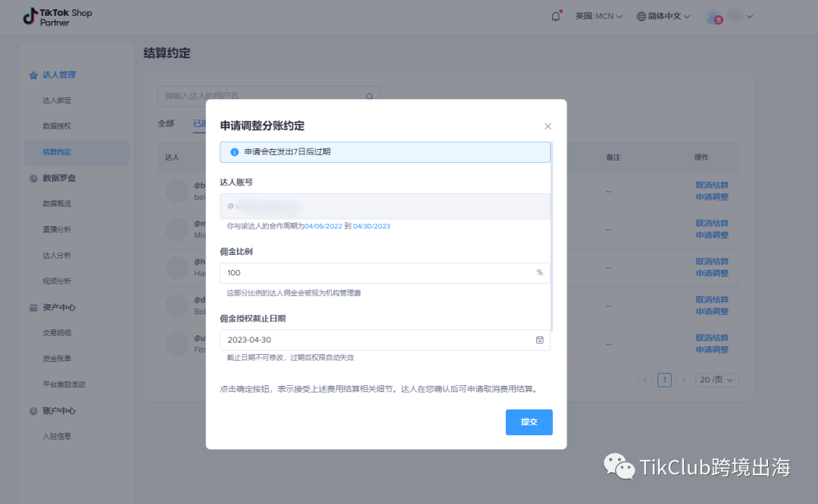818x504 pixels.
Task: Click 取消结算 in the first row
Action: click(711, 185)
